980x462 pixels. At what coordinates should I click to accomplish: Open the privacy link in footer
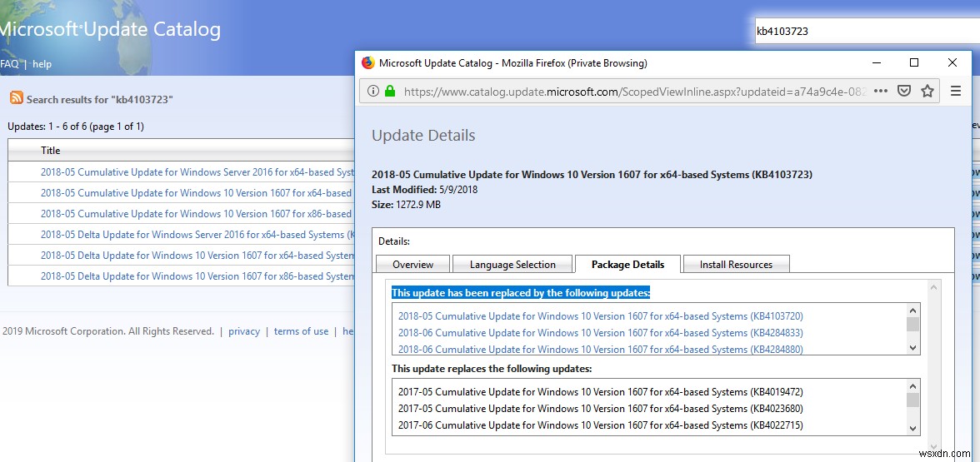coord(243,331)
